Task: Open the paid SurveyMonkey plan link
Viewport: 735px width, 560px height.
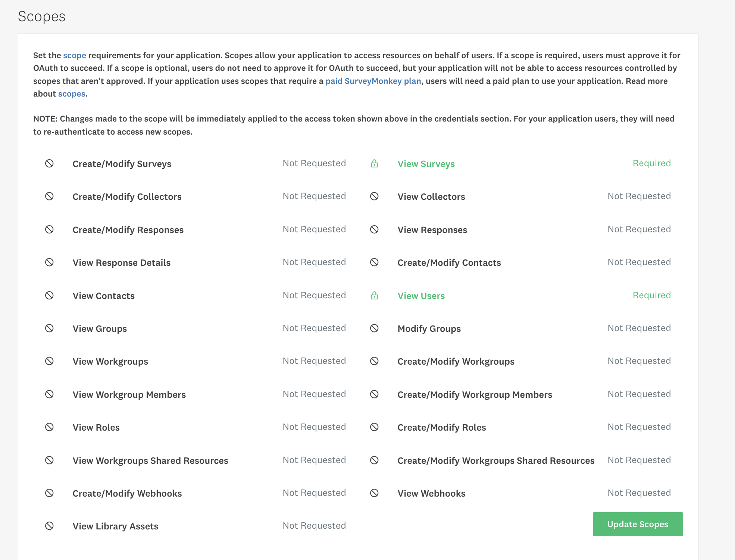Action: tap(373, 81)
